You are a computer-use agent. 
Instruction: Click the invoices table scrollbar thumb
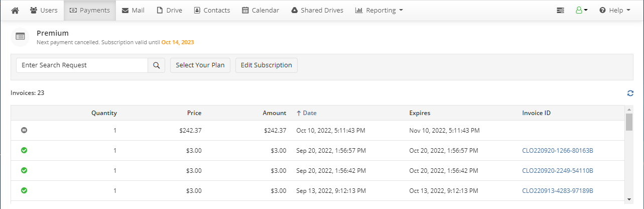629,122
